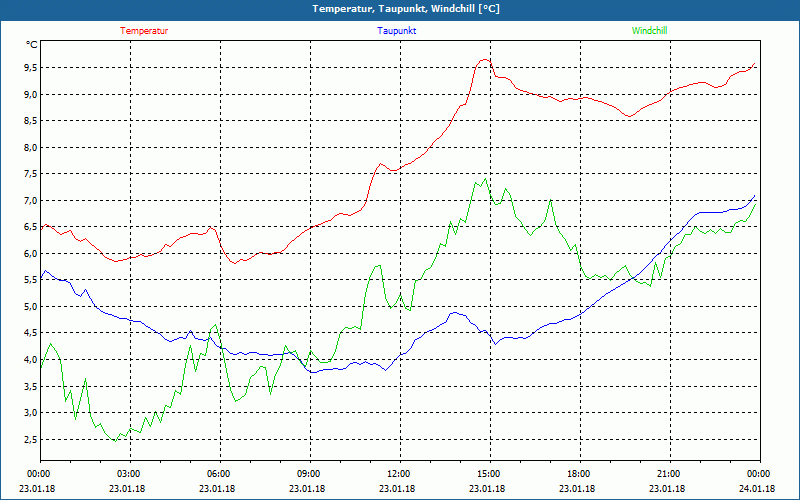Click the blue Taupunkt legend label

(396, 31)
